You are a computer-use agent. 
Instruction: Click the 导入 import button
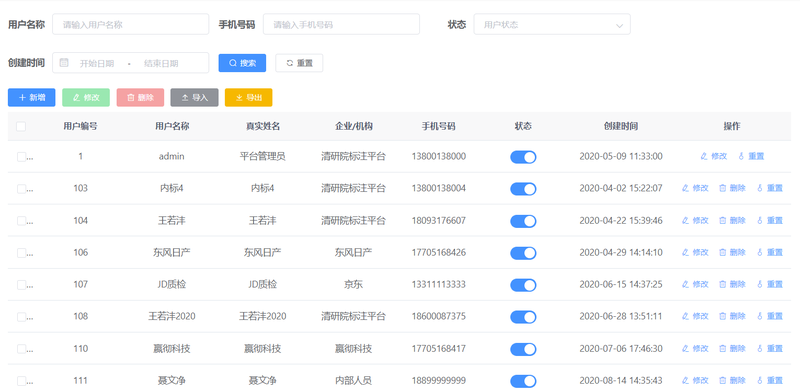coord(194,97)
